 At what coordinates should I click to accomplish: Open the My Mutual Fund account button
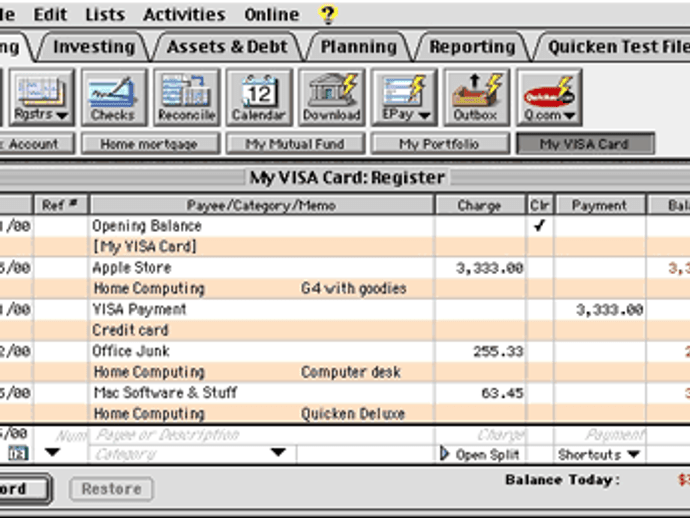tap(295, 144)
